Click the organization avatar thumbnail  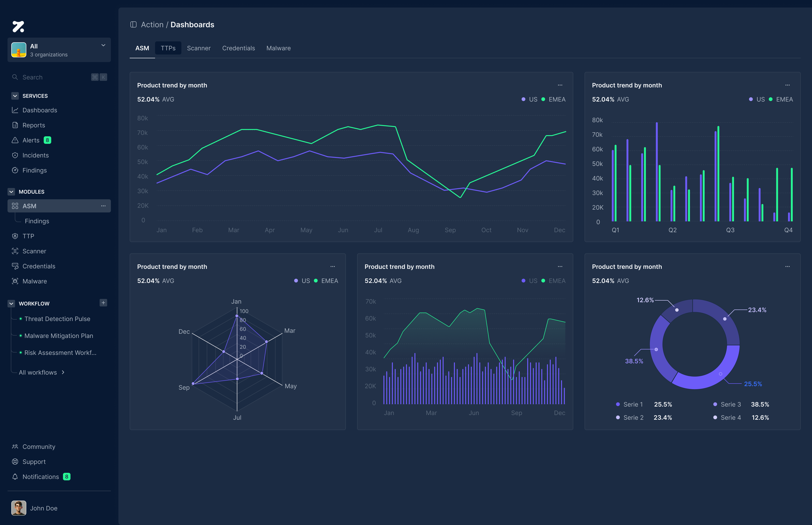[x=19, y=50]
